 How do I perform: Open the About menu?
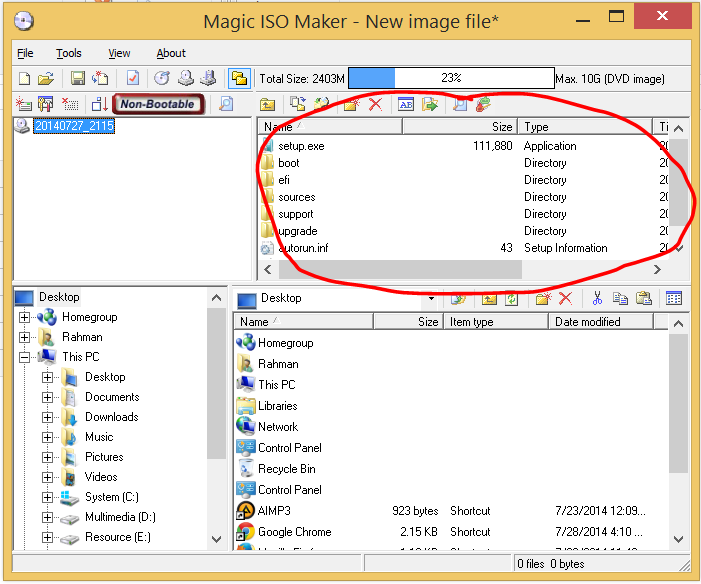171,53
